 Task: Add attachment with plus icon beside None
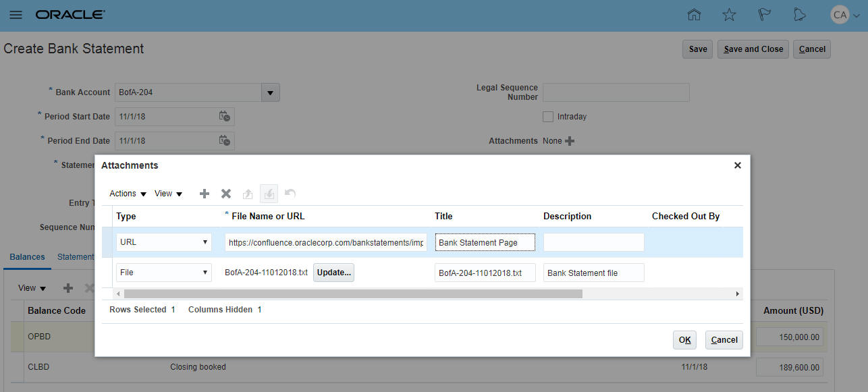tap(570, 141)
